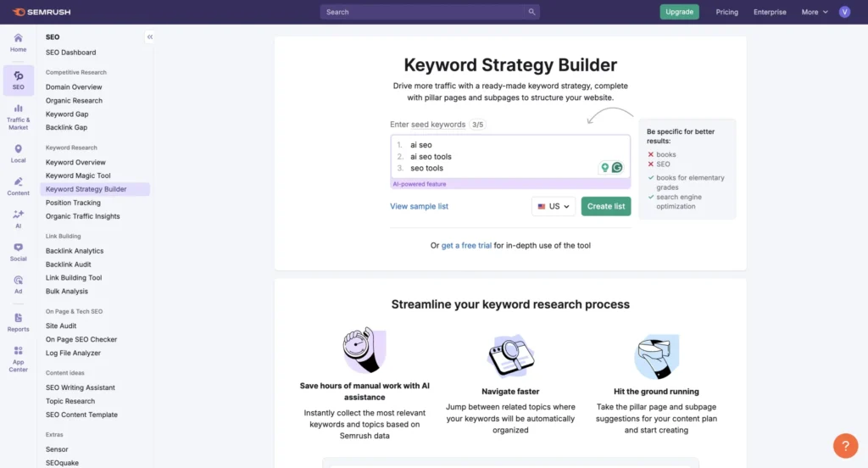The image size is (868, 468).
Task: Click the pie chart hand illustration
Action: click(x=657, y=356)
